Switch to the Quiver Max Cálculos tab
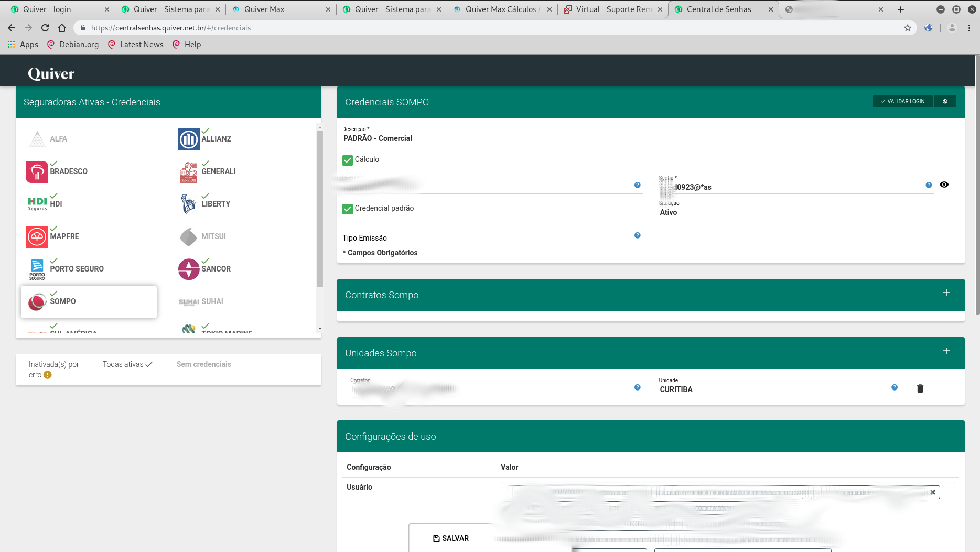This screenshot has height=552, width=980. pyautogui.click(x=503, y=9)
